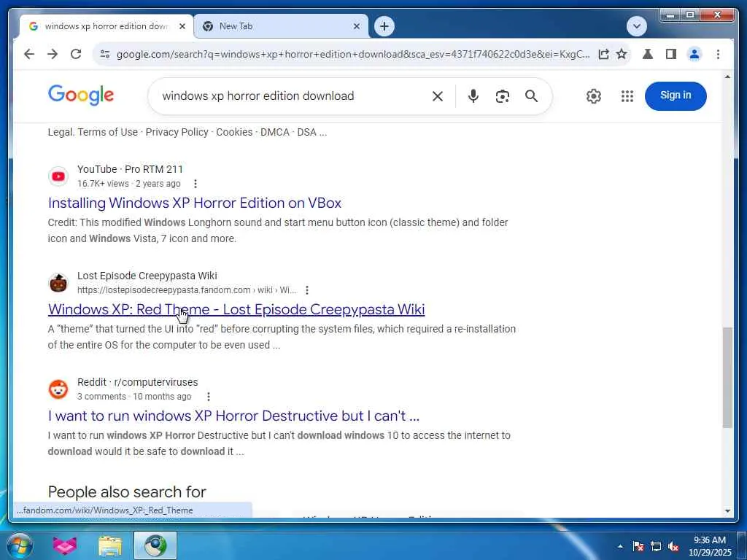Click the Lost Episode Creepypasta Wiki favicon
This screenshot has height=560, width=747.
tap(58, 283)
